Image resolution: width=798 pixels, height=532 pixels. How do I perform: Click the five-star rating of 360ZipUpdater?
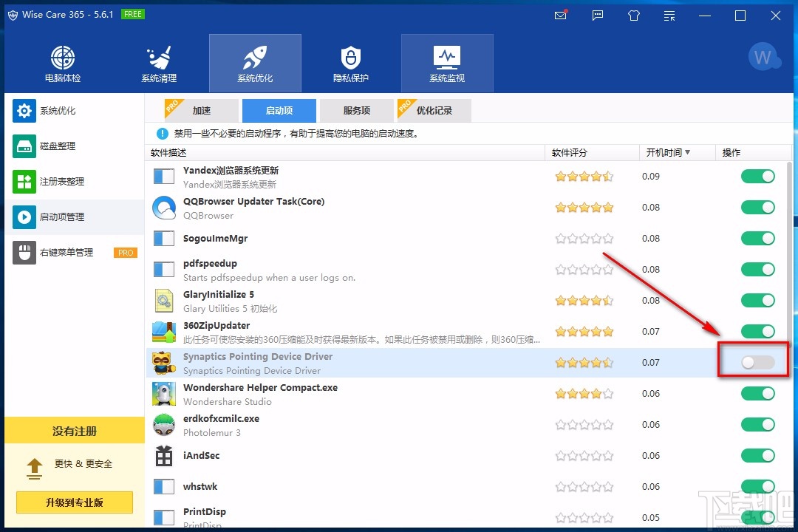pyautogui.click(x=584, y=332)
